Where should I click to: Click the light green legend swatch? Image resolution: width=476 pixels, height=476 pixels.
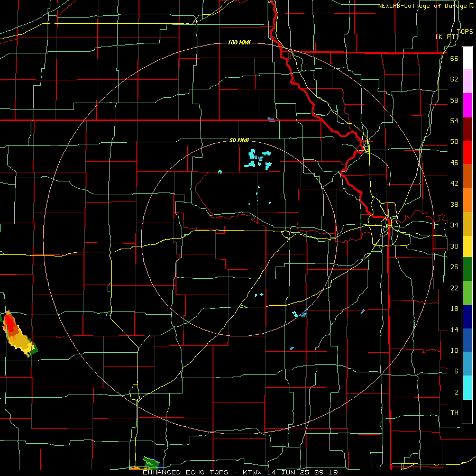point(467,293)
